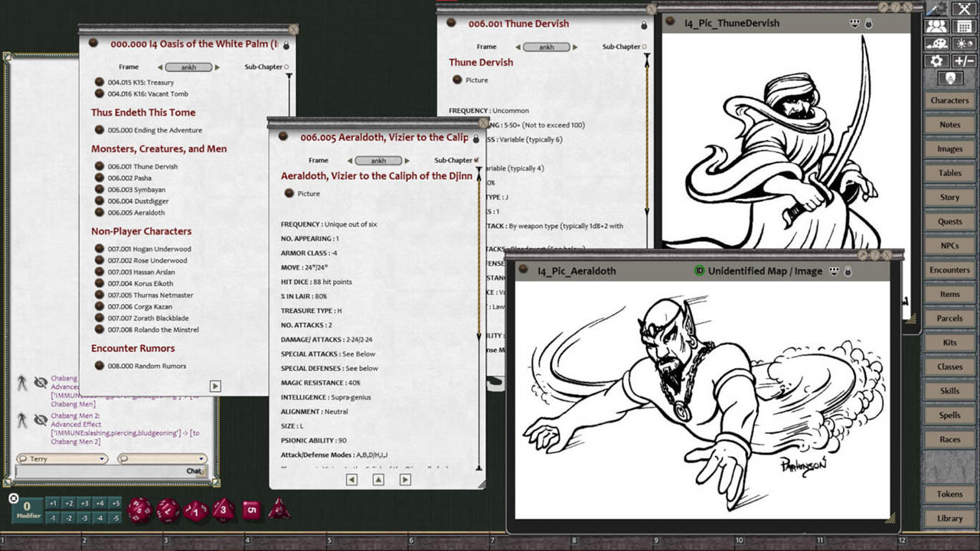Click the lighting sun icon

[x=964, y=44]
